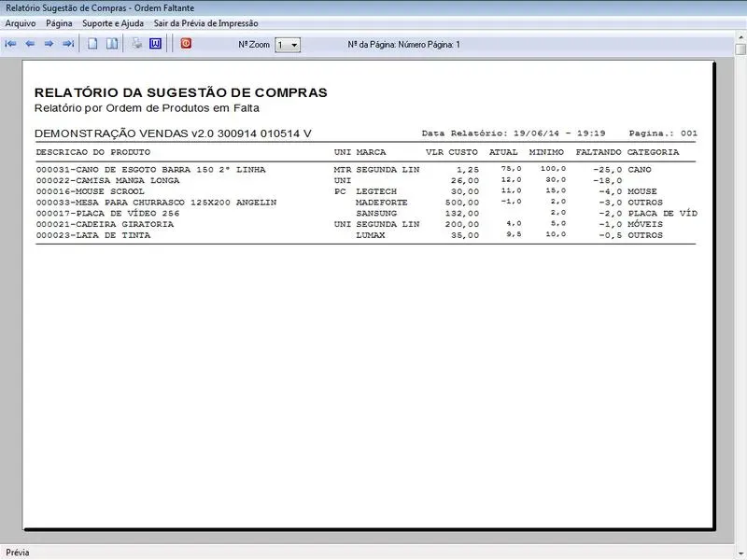Click the report title Relatório da Sugestão de Compras
This screenshot has width=747, height=560.
point(180,92)
